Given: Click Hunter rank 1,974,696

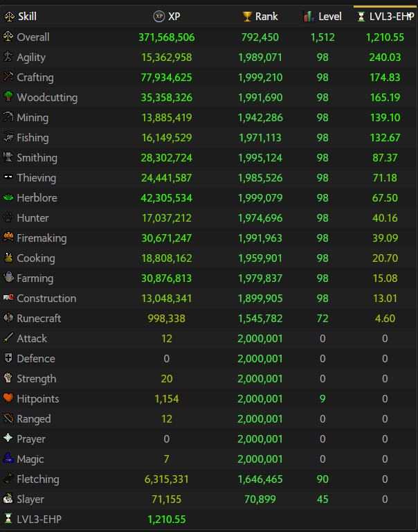Looking at the screenshot, I should (x=260, y=218).
